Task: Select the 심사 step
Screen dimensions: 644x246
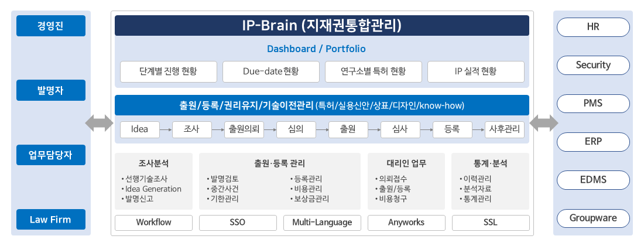Action: tap(400, 129)
